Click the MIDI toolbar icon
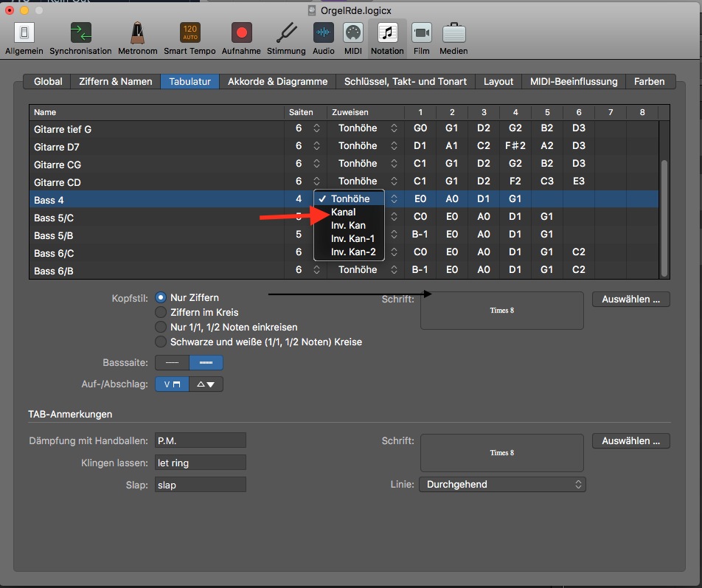Screen dimensions: 702x588 click(x=353, y=33)
